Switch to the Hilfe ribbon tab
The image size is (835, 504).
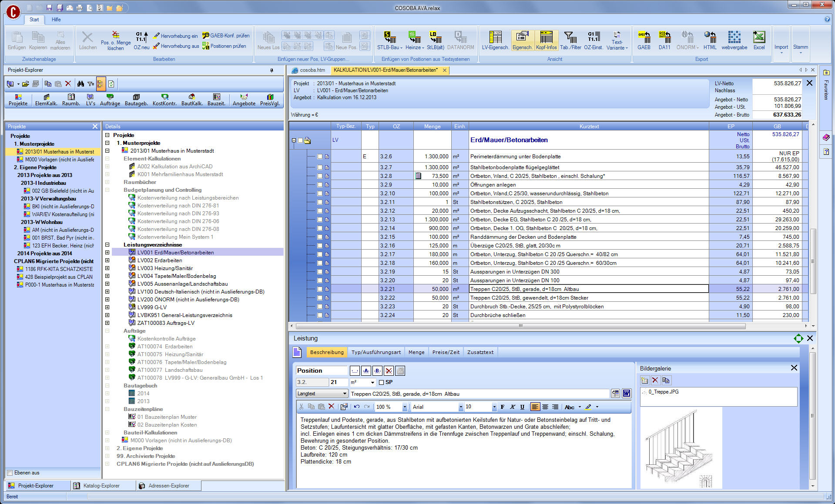tap(56, 19)
